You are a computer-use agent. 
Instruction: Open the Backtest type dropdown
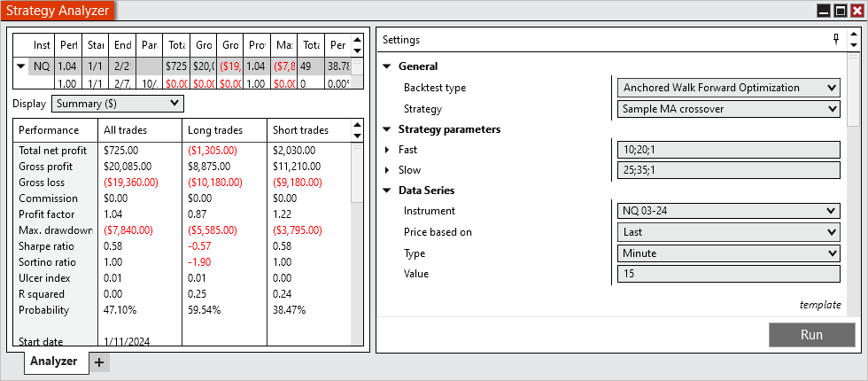(728, 88)
